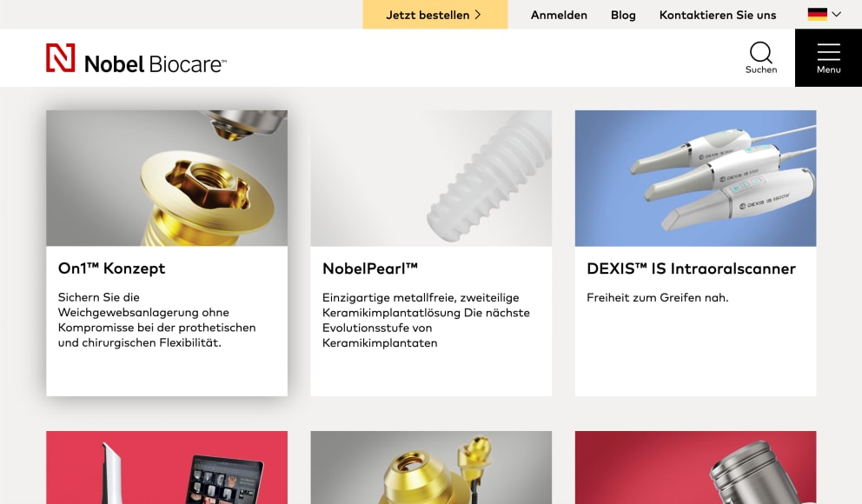Open the gold abutment card in bottom row
The image size is (862, 504).
click(431, 468)
